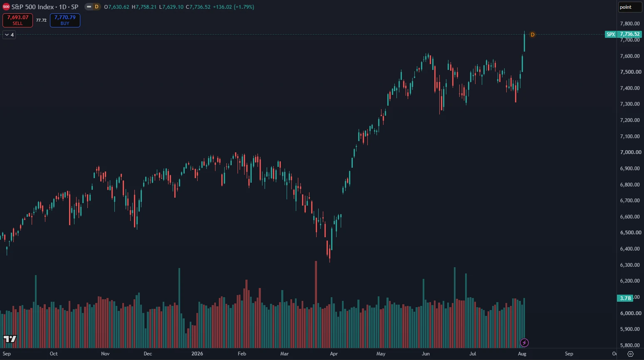Viewport: 644px width, 360px height.
Task: Click the Nov label on the time axis
Action: coord(105,354)
